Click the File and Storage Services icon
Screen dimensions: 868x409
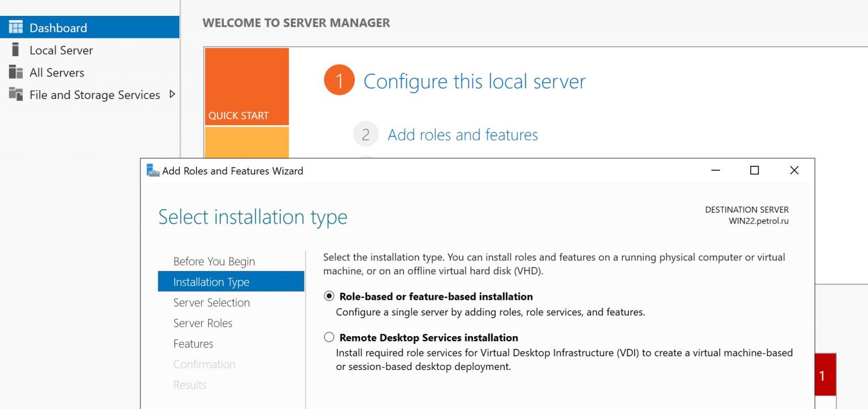coord(16,95)
